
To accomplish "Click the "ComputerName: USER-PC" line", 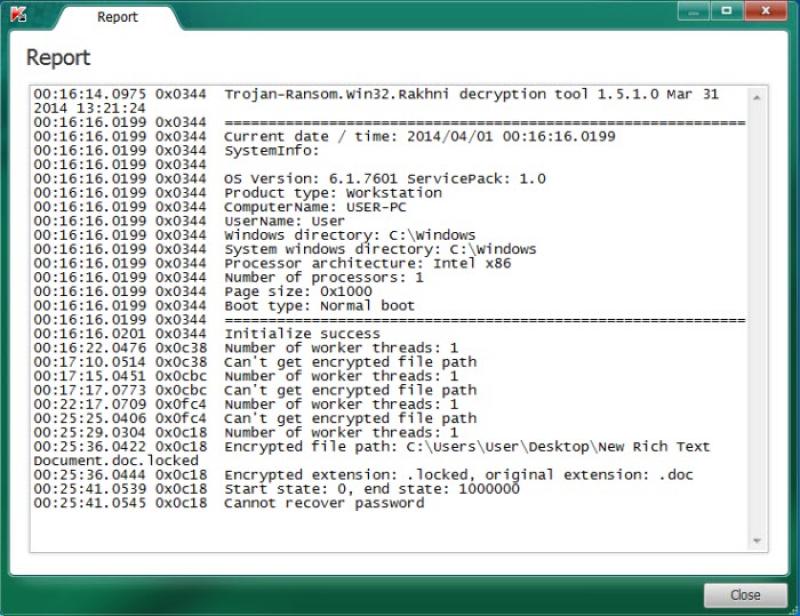I will [x=220, y=207].
